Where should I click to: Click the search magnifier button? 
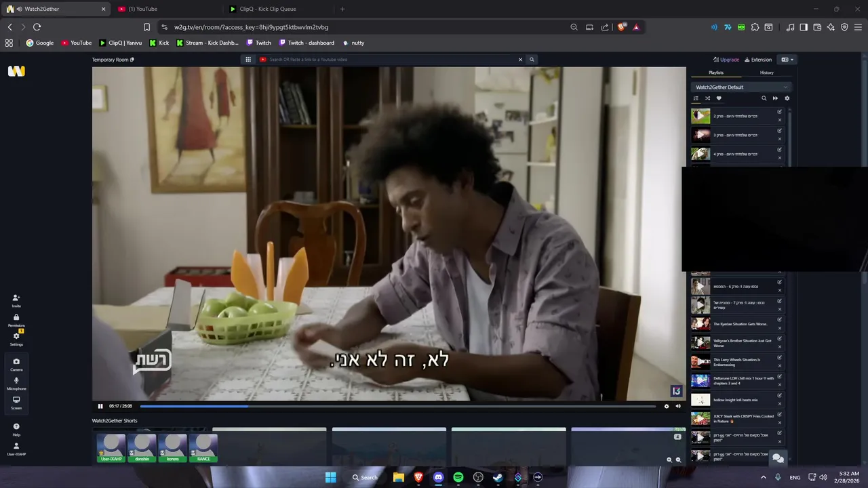pos(532,60)
